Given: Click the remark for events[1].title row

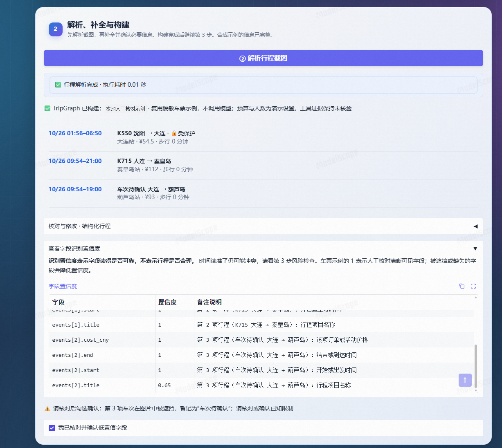Looking at the screenshot, I should click(x=266, y=325).
